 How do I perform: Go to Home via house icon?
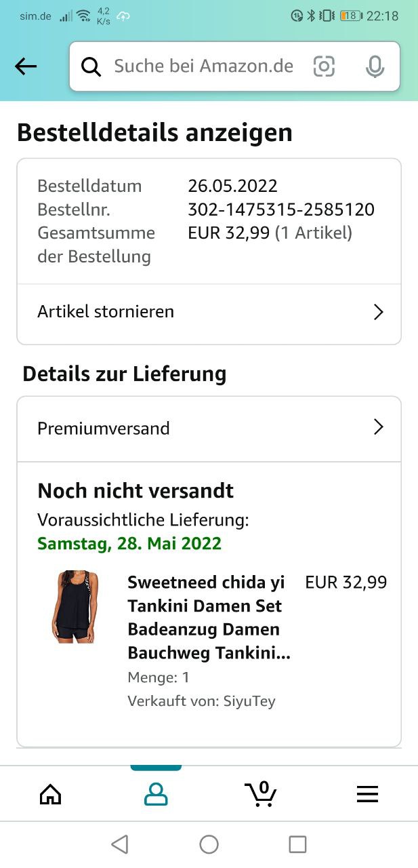coord(51,794)
